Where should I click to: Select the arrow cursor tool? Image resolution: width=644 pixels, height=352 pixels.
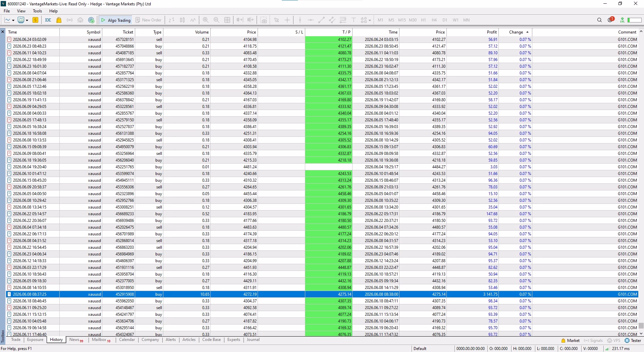(276, 20)
